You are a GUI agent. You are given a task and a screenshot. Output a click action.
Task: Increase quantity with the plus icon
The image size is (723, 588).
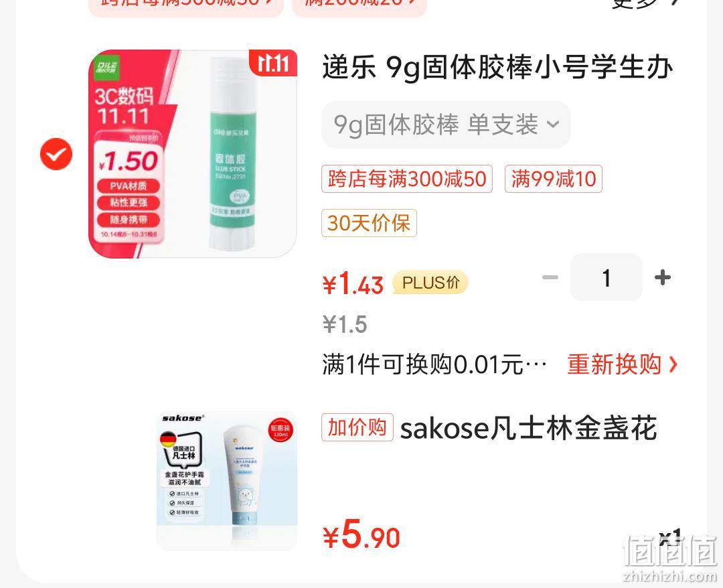[x=663, y=278]
